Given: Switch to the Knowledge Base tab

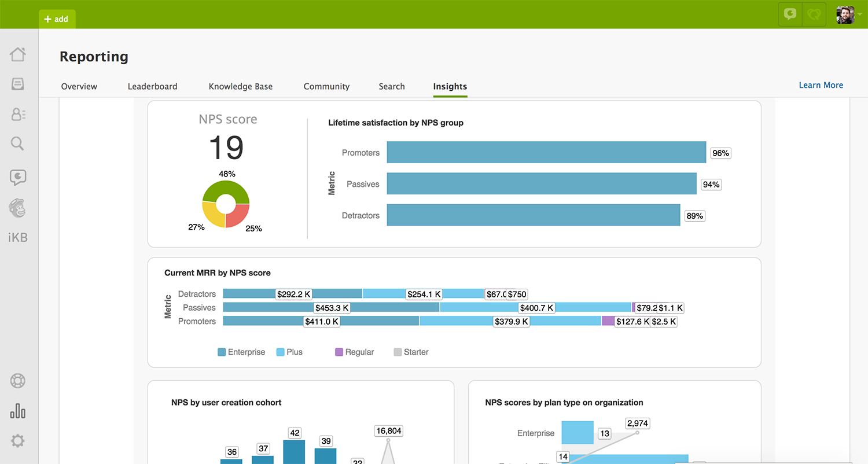Looking at the screenshot, I should [x=240, y=86].
